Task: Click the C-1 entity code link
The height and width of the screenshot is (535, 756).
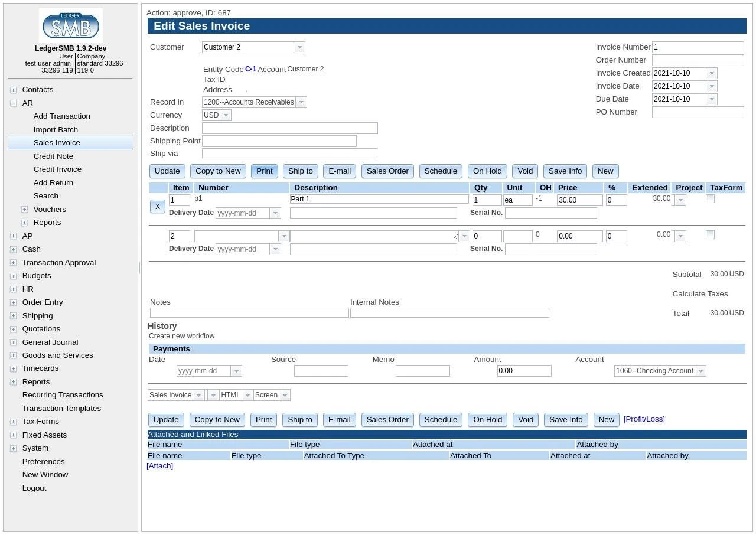Action: [250, 69]
